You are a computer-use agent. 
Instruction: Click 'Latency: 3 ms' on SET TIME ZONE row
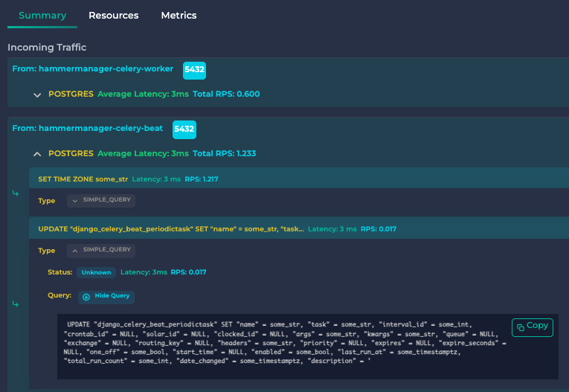tap(156, 179)
